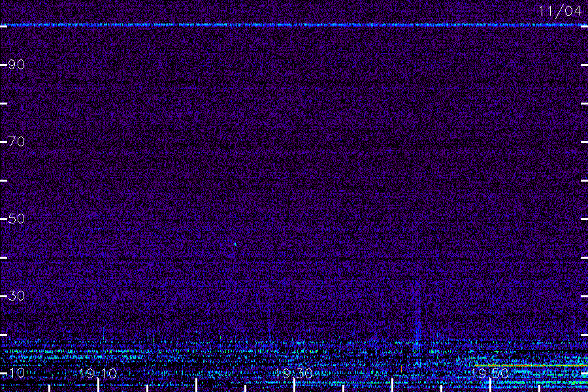Click the 30 frequency axis label
588x392 pixels.
[x=16, y=296]
